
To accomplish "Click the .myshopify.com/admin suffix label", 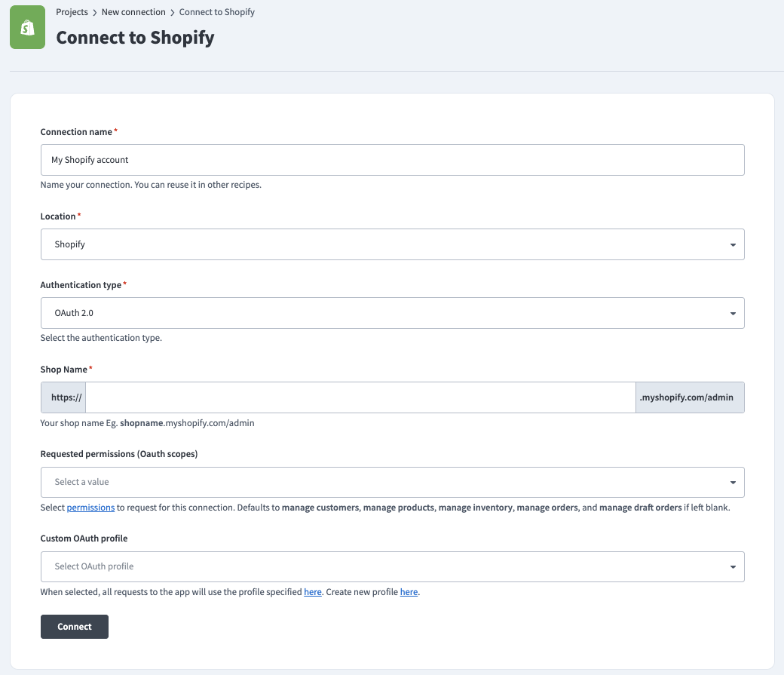I will (690, 397).
